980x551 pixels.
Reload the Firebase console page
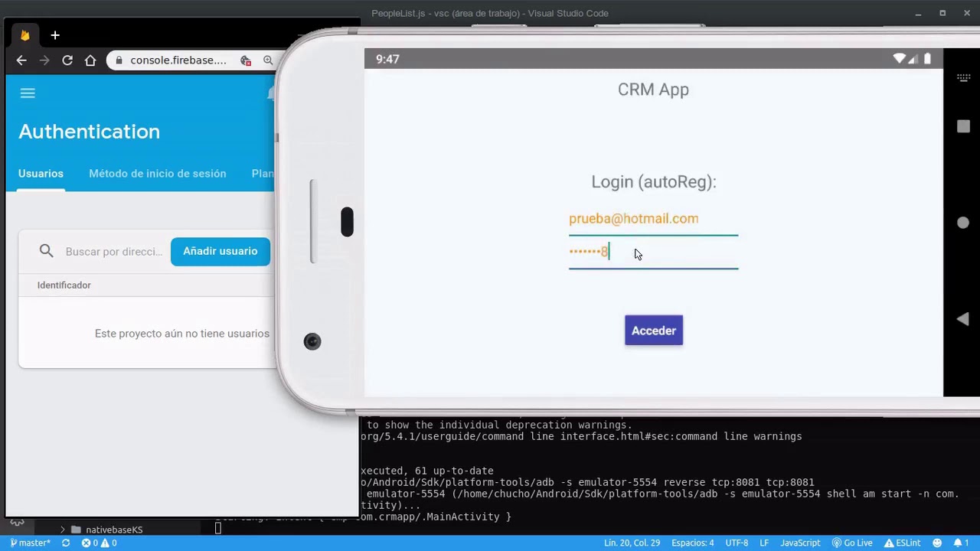point(67,60)
